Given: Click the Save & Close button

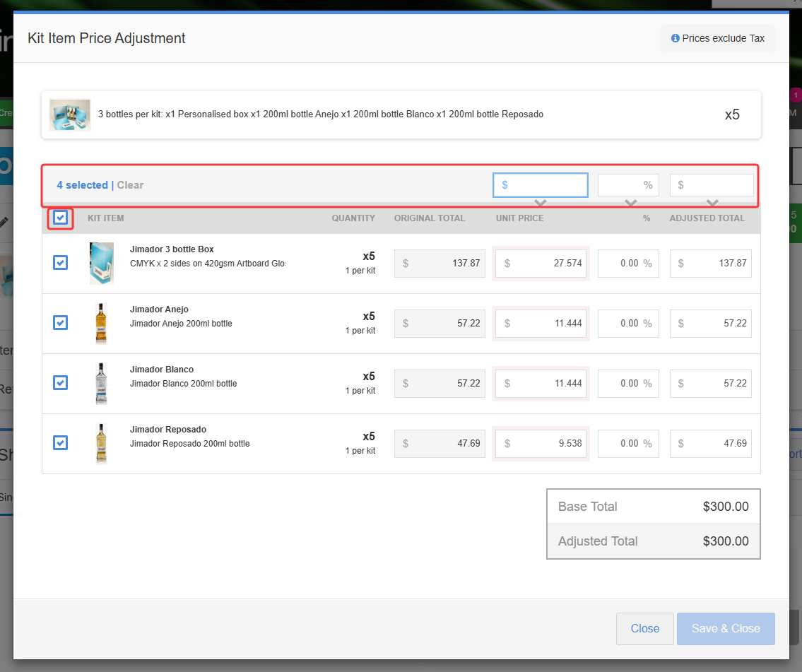Looking at the screenshot, I should click(x=726, y=628).
